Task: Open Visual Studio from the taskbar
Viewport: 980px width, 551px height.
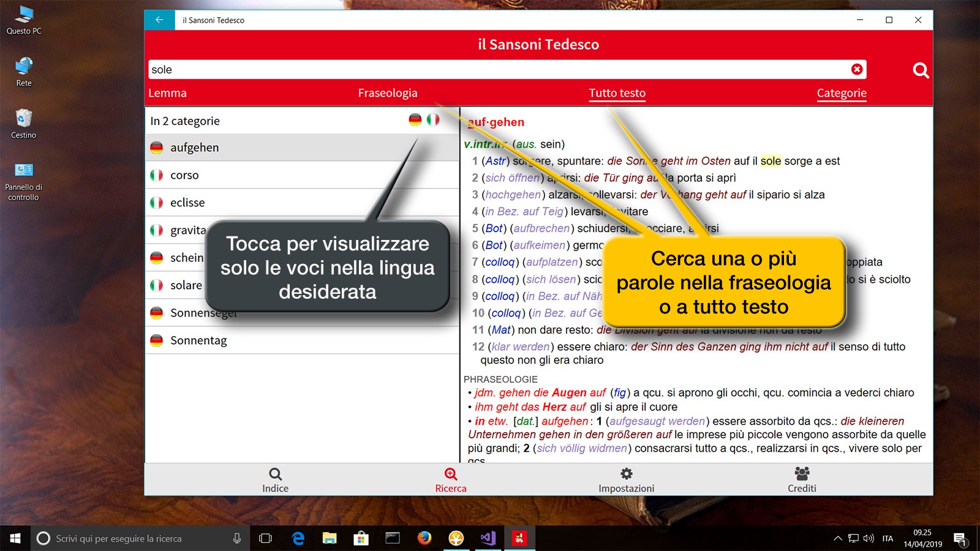Action: pos(488,538)
